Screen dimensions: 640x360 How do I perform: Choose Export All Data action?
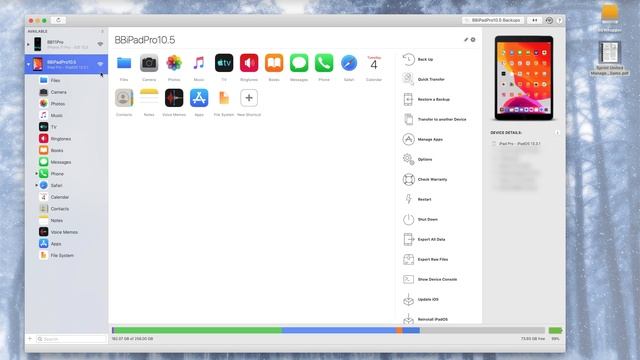[x=424, y=239]
